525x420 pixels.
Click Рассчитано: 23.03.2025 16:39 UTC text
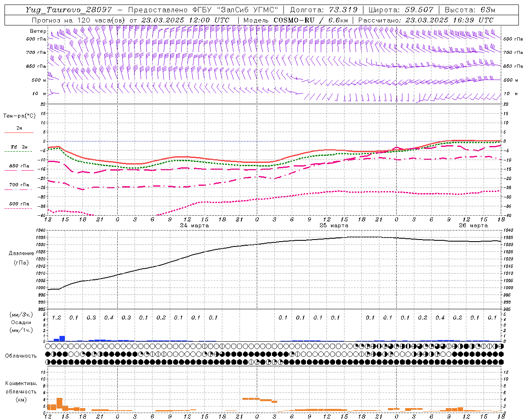[426, 20]
